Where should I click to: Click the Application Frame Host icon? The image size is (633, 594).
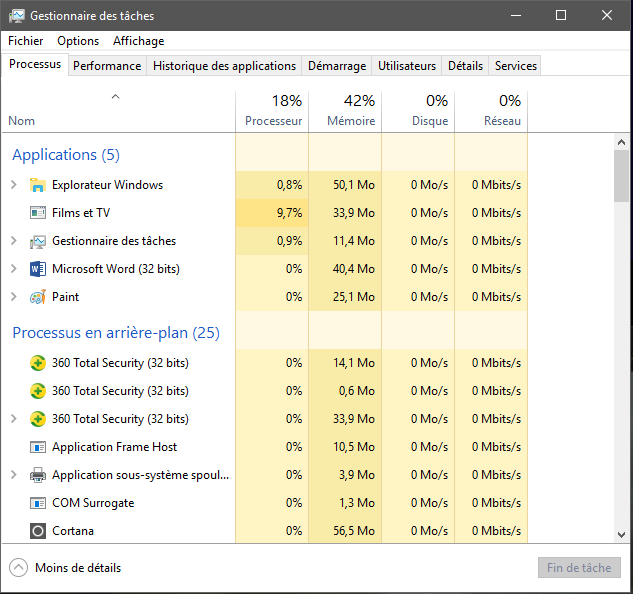point(38,447)
